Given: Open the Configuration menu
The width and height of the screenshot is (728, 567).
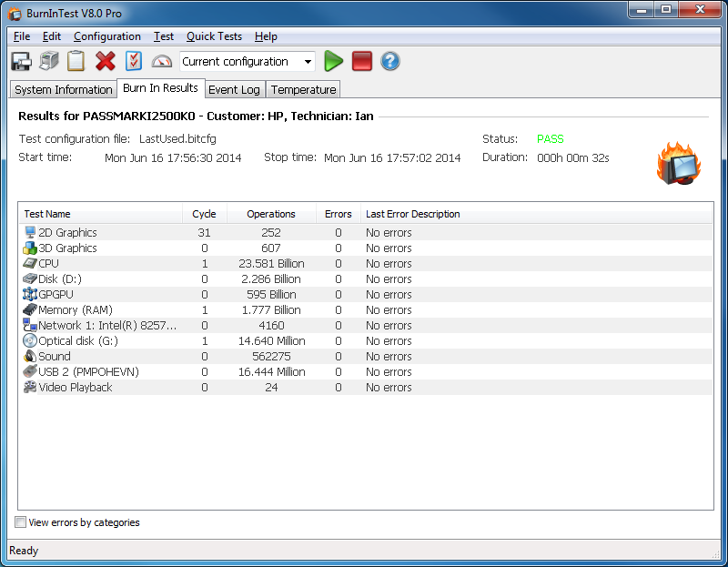Looking at the screenshot, I should point(107,36).
